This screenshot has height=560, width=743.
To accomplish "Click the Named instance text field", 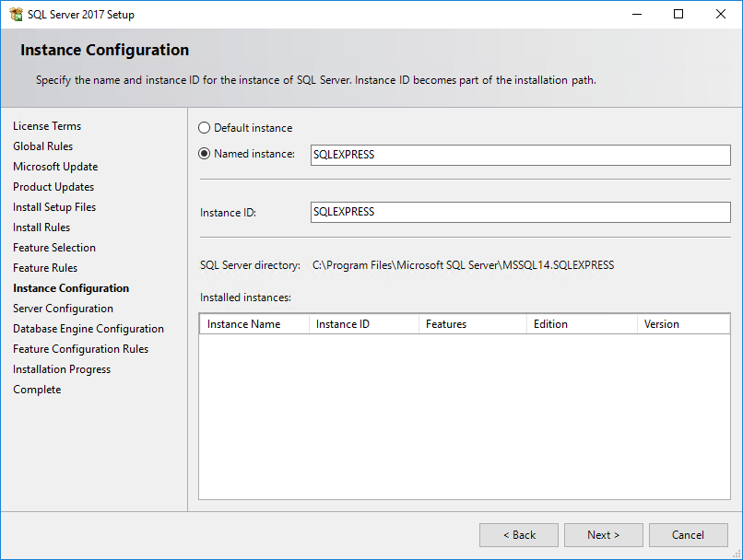I will 520,155.
